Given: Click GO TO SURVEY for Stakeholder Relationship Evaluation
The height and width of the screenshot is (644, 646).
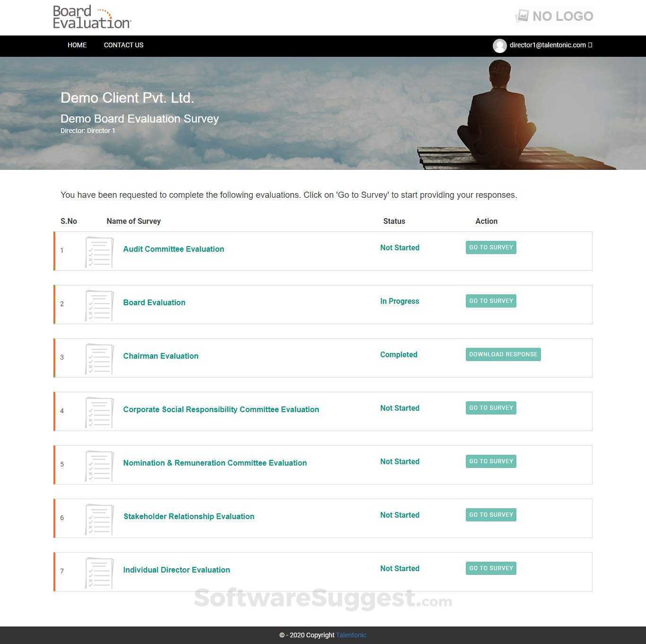Looking at the screenshot, I should pos(491,514).
